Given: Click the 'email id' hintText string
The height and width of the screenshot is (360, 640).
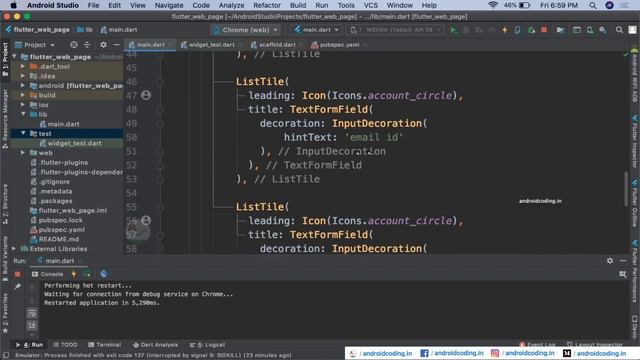Looking at the screenshot, I should [x=374, y=137].
